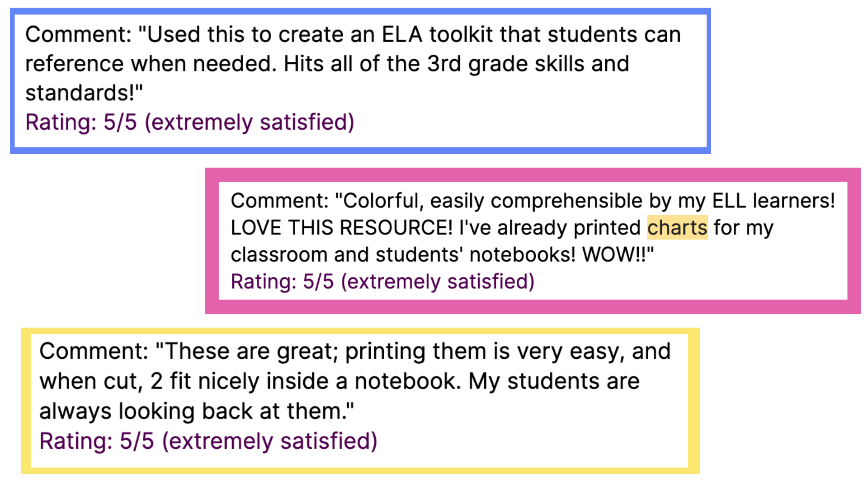
Task: Click the rating text in yellow review box
Action: pyautogui.click(x=208, y=441)
